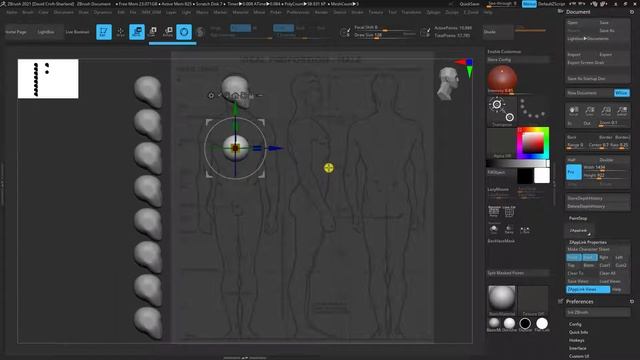Select the Rotate mode icon
This screenshot has width=640, height=360.
pyautogui.click(x=168, y=32)
